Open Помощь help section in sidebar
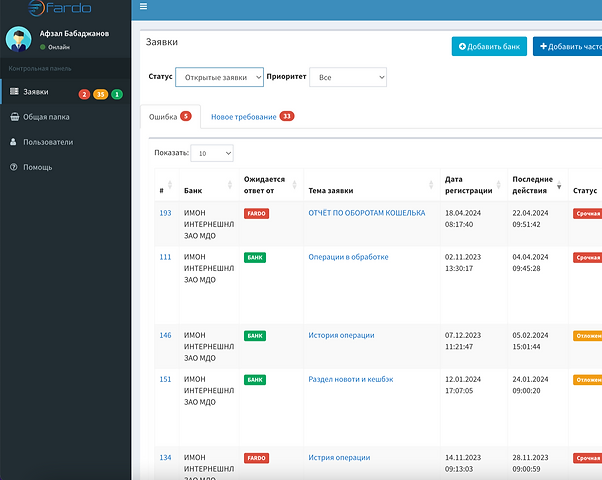 pos(37,167)
